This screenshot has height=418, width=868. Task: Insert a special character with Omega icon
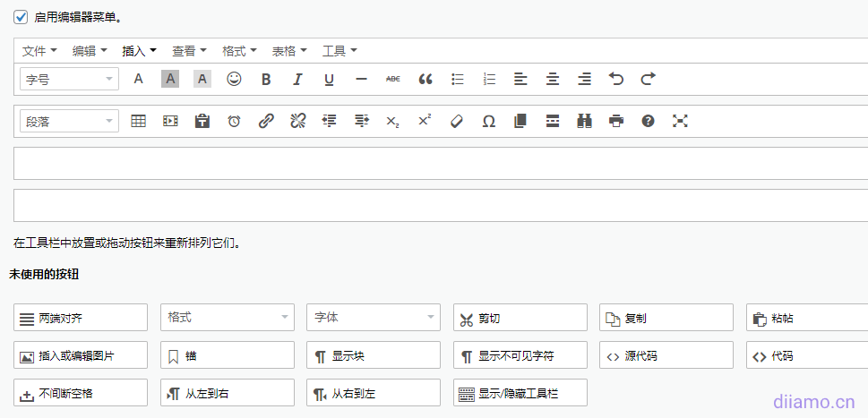tap(488, 121)
